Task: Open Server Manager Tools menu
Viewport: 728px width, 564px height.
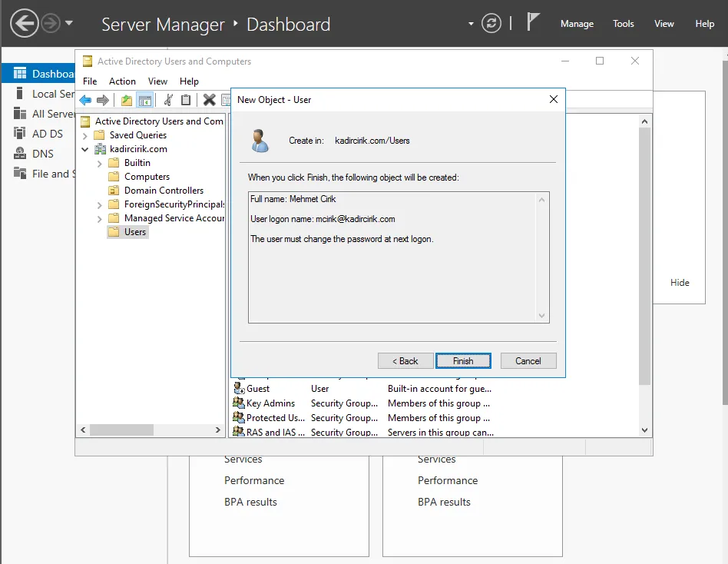Action: [x=623, y=24]
